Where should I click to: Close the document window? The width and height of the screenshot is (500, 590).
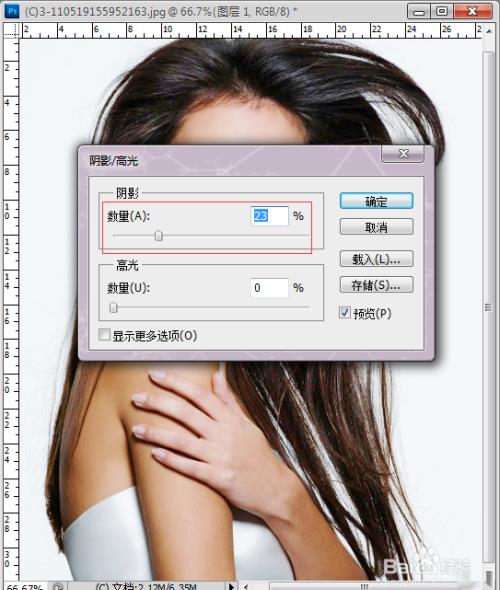pyautogui.click(x=473, y=11)
